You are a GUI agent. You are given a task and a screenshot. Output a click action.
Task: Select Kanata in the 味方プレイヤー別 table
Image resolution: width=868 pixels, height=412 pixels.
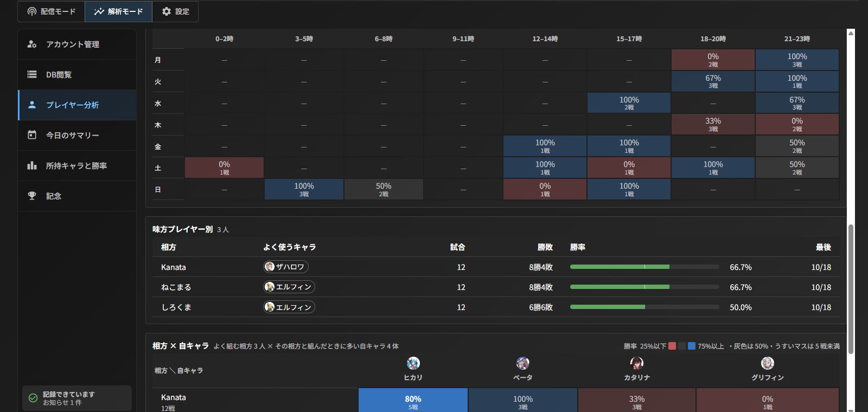174,267
